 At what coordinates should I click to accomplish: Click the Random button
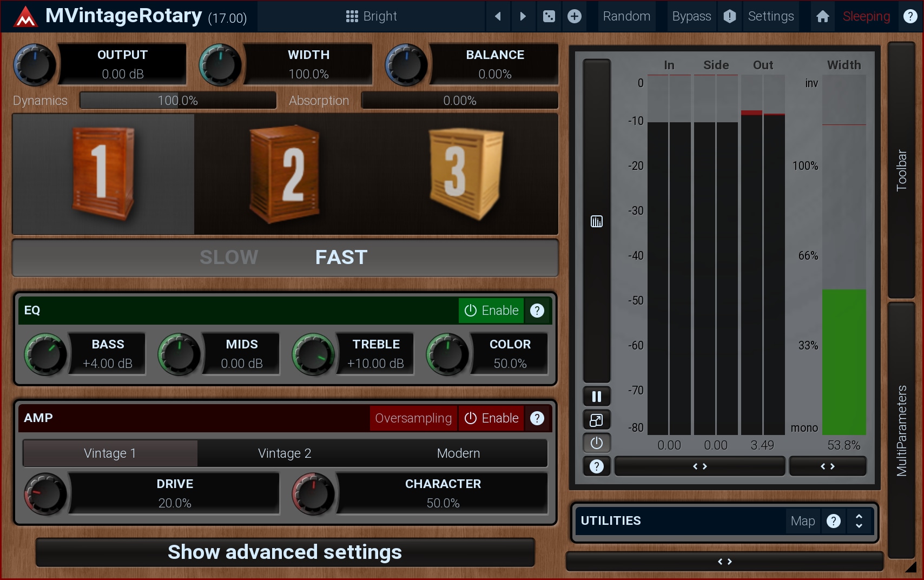click(626, 16)
